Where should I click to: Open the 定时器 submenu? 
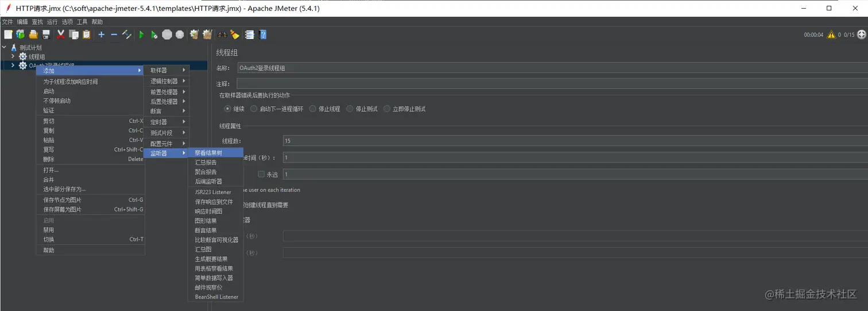[x=166, y=122]
